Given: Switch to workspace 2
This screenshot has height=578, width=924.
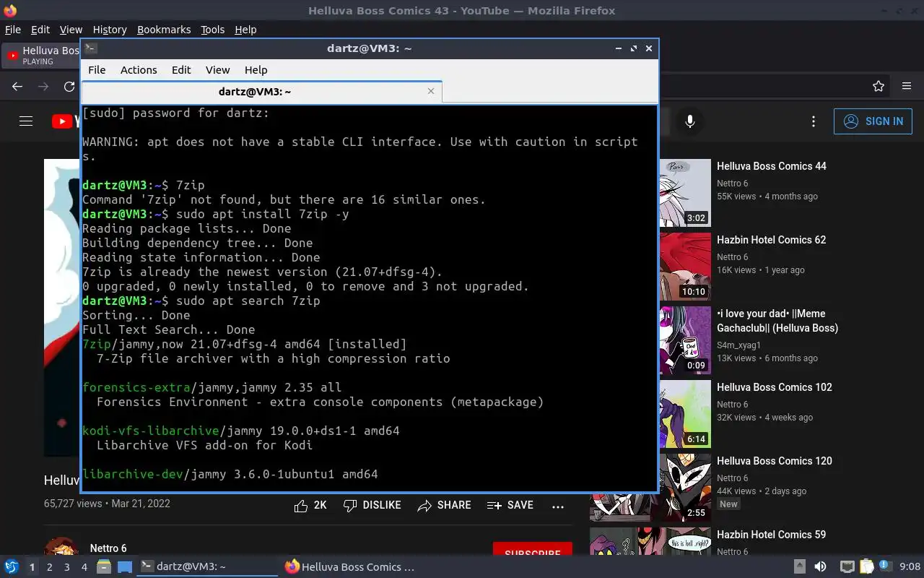Looking at the screenshot, I should coord(49,567).
